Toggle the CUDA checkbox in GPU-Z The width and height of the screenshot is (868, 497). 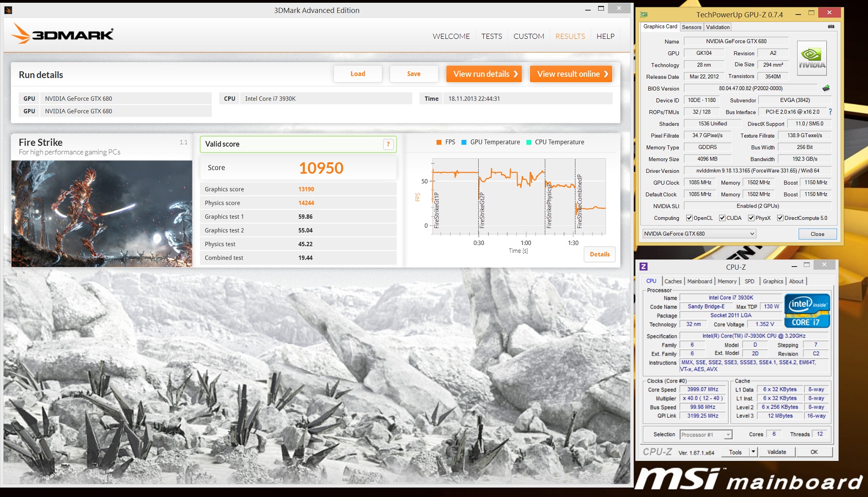point(722,218)
